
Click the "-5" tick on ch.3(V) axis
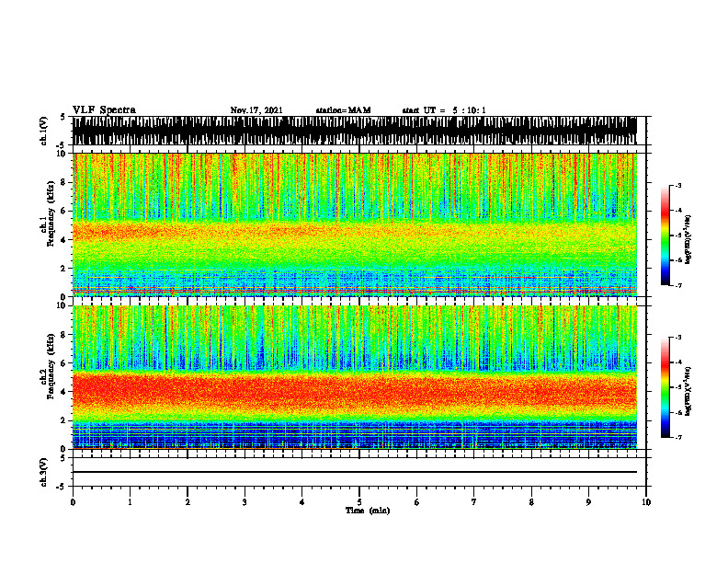62,487
